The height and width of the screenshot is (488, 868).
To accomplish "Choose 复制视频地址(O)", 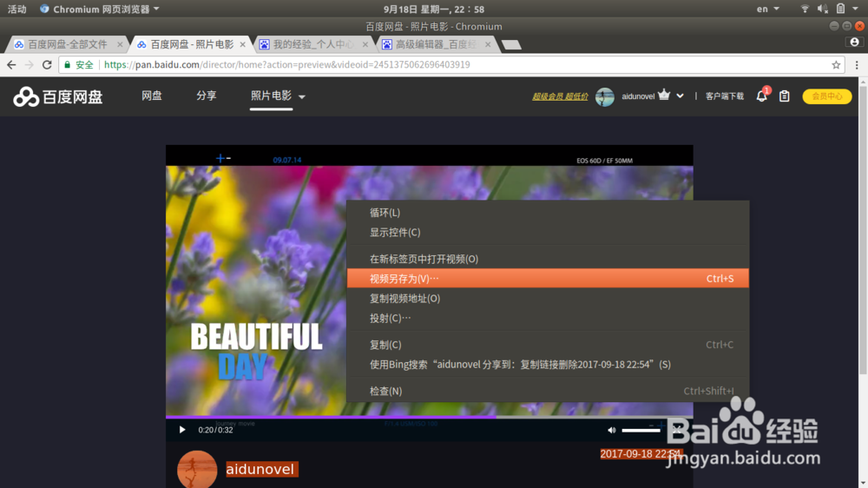I will (x=548, y=298).
